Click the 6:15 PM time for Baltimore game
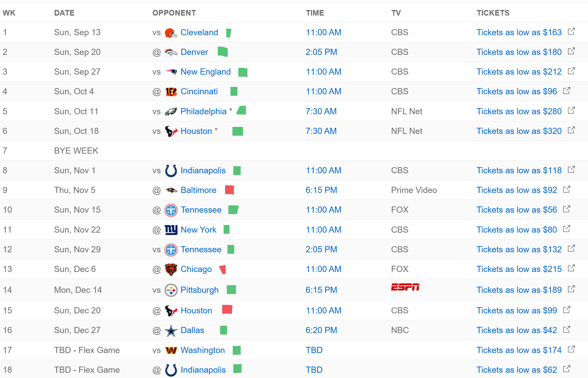 pyautogui.click(x=321, y=190)
